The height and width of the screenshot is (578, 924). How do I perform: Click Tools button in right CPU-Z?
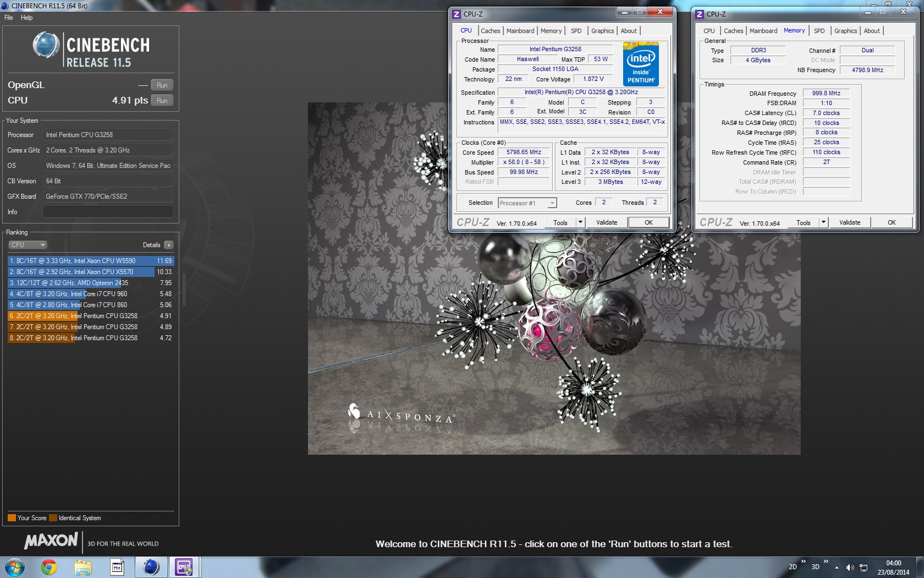pos(804,222)
